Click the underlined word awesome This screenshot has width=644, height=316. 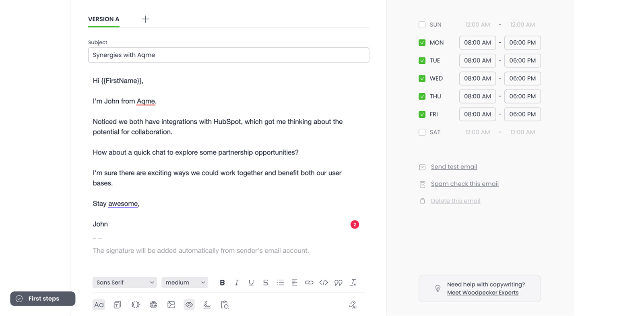pyautogui.click(x=123, y=204)
